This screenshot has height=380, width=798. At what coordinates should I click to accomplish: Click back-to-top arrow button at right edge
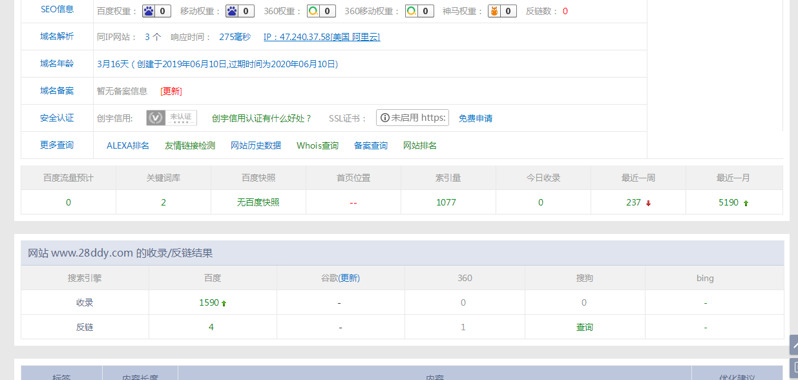coord(794,344)
